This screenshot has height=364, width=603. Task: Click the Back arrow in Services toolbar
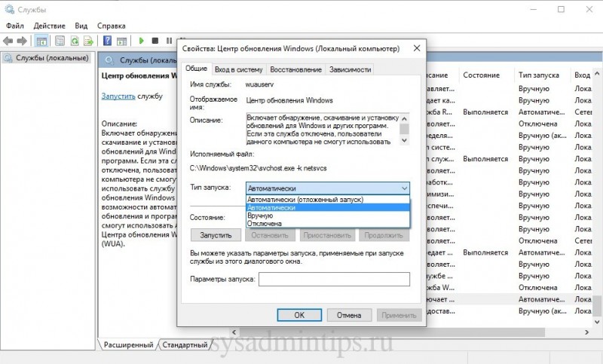[x=8, y=41]
